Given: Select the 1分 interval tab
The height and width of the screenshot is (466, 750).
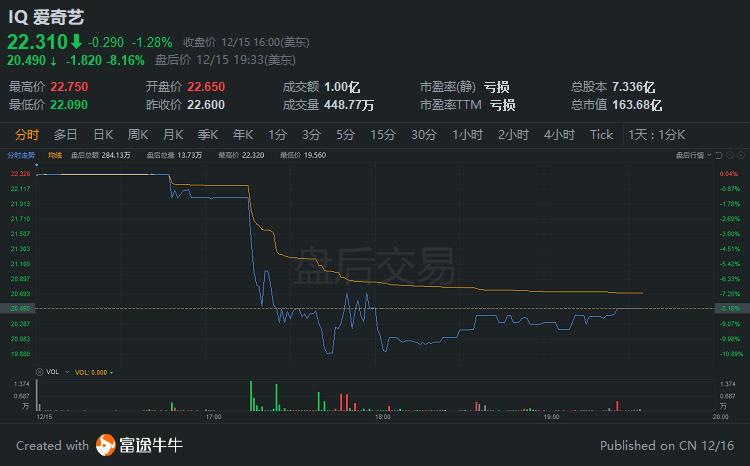Looking at the screenshot, I should [277, 135].
